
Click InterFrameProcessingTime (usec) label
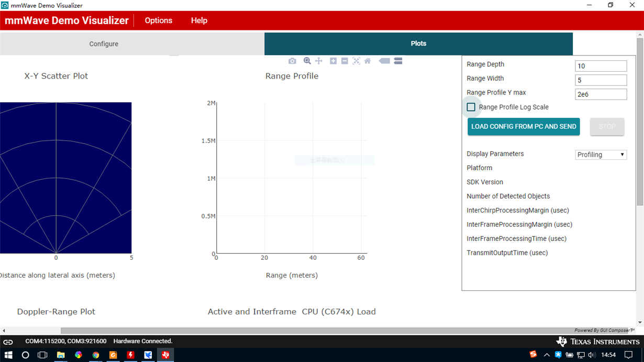coord(517,239)
